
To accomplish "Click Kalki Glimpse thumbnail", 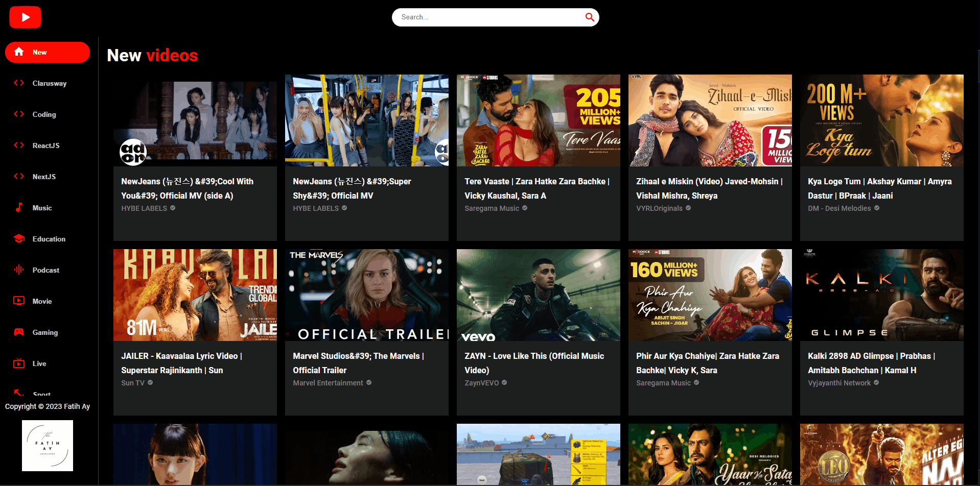I will [x=882, y=295].
